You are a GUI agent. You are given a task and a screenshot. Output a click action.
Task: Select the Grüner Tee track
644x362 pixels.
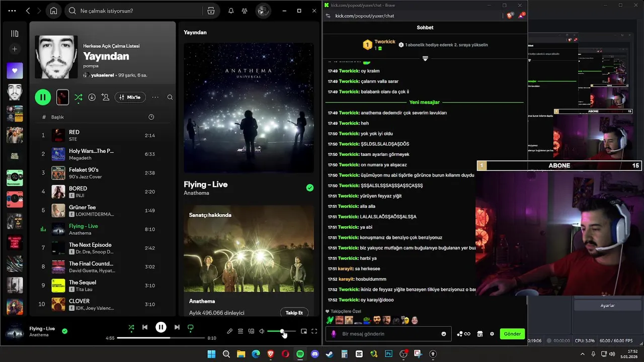click(103, 210)
